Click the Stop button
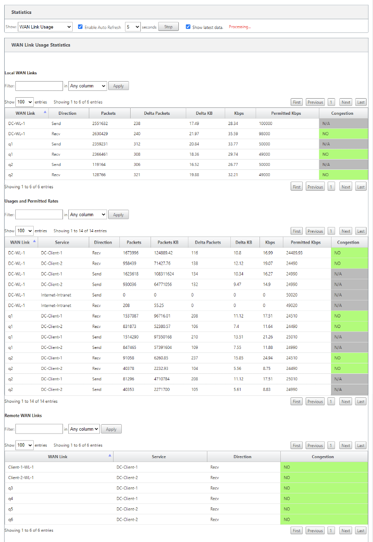This screenshot has height=542, width=373. [168, 27]
